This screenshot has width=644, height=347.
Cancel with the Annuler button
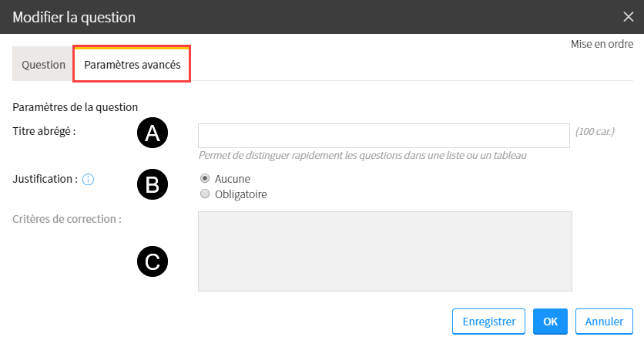point(604,322)
